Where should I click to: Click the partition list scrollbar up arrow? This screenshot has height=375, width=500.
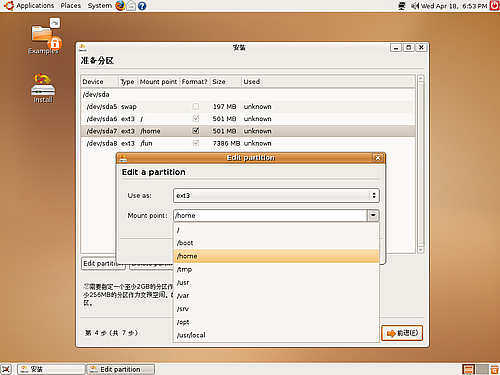coord(421,79)
